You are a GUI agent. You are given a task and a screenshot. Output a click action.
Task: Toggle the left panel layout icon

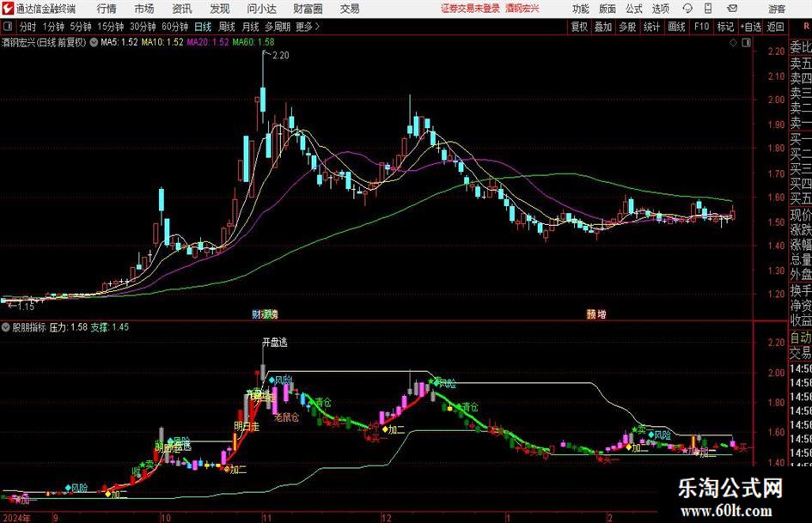click(7, 27)
